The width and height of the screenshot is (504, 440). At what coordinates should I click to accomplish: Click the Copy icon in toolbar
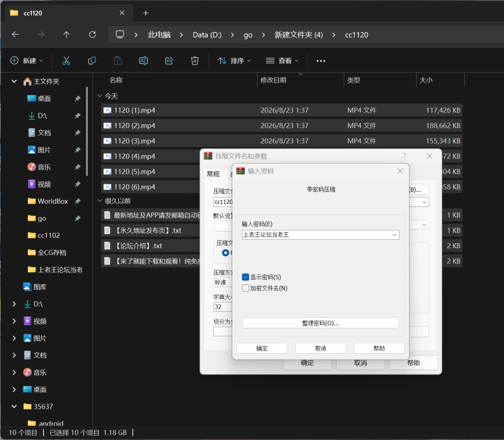[x=92, y=61]
